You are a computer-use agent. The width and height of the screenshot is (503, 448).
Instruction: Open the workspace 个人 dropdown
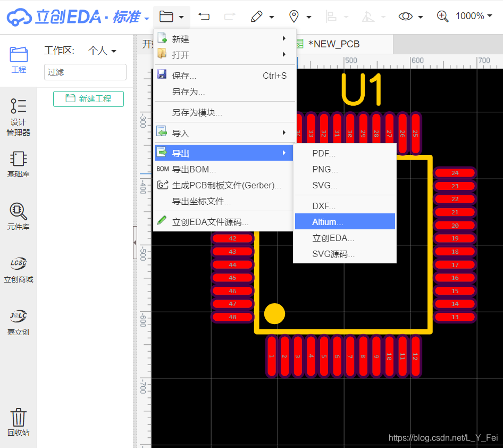click(x=102, y=51)
